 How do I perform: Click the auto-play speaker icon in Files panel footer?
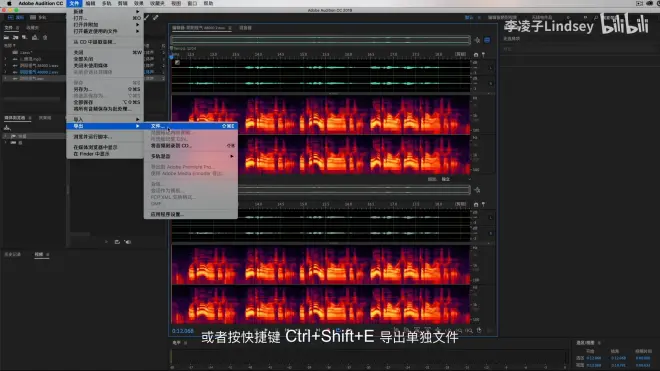[x=128, y=242]
